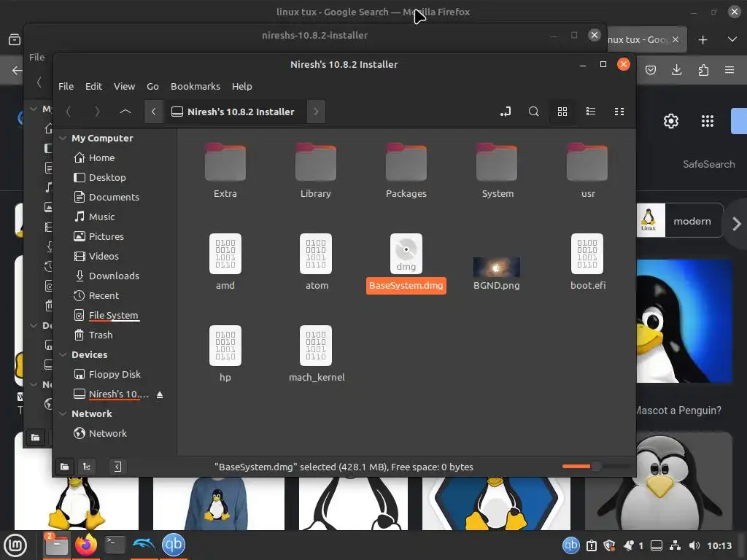Show Places sidebar button
The width and height of the screenshot is (747, 560).
pyautogui.click(x=64, y=467)
